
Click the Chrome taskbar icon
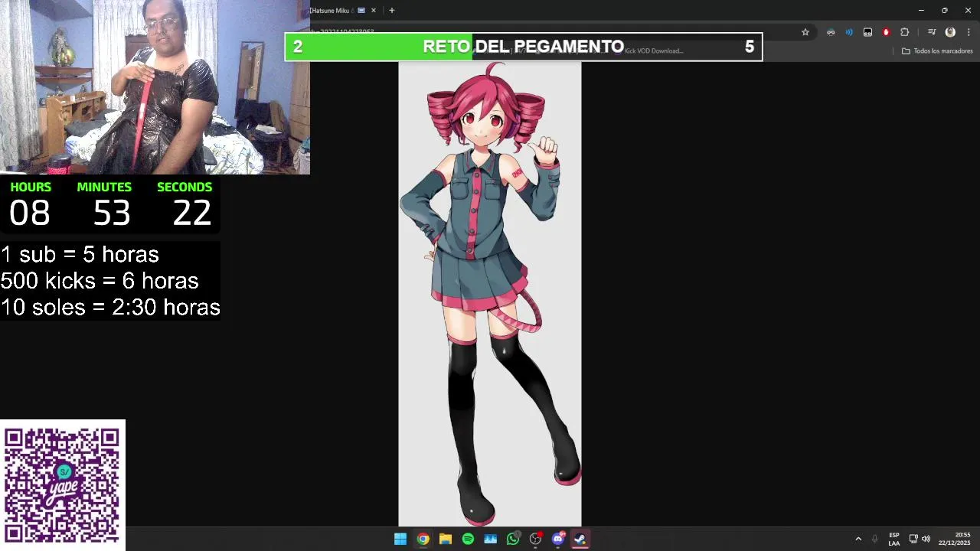[423, 540]
